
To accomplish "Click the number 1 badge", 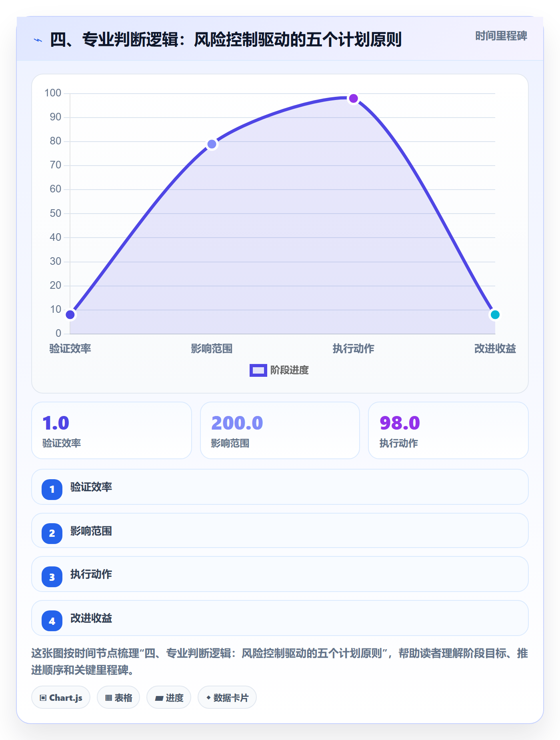I will (52, 489).
